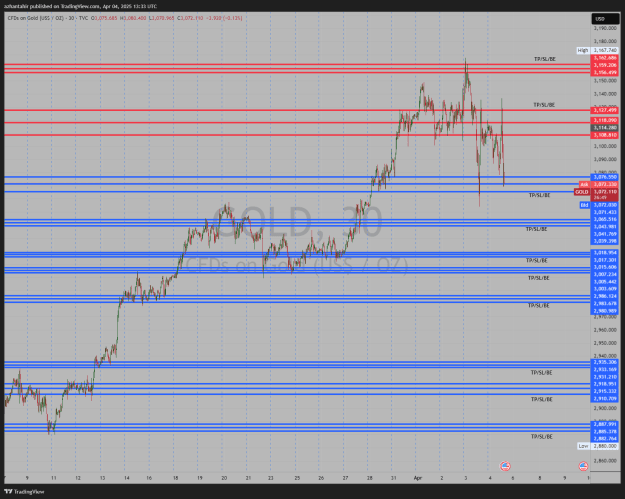Select the blue 2,986.124 price label
Screen dimensions: 625x499
(605, 296)
